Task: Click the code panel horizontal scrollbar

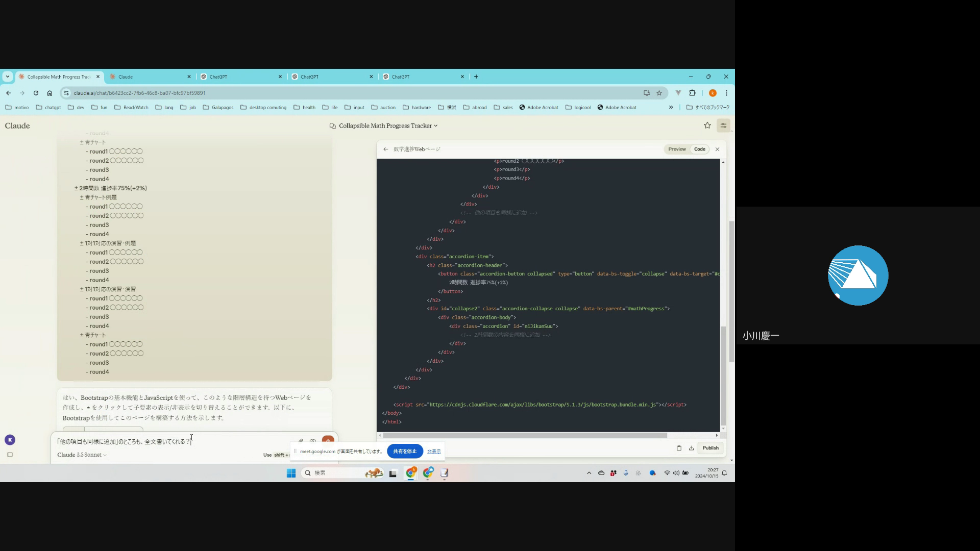Action: coord(525,435)
